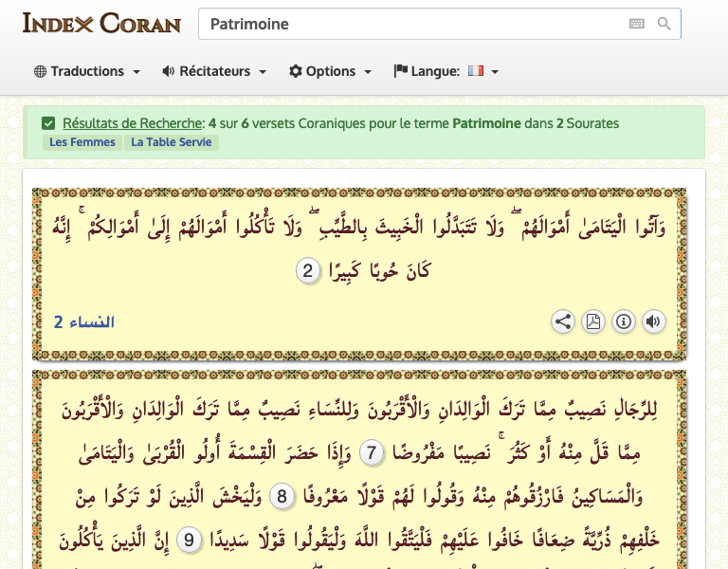Click the Index Coran logo

[101, 23]
